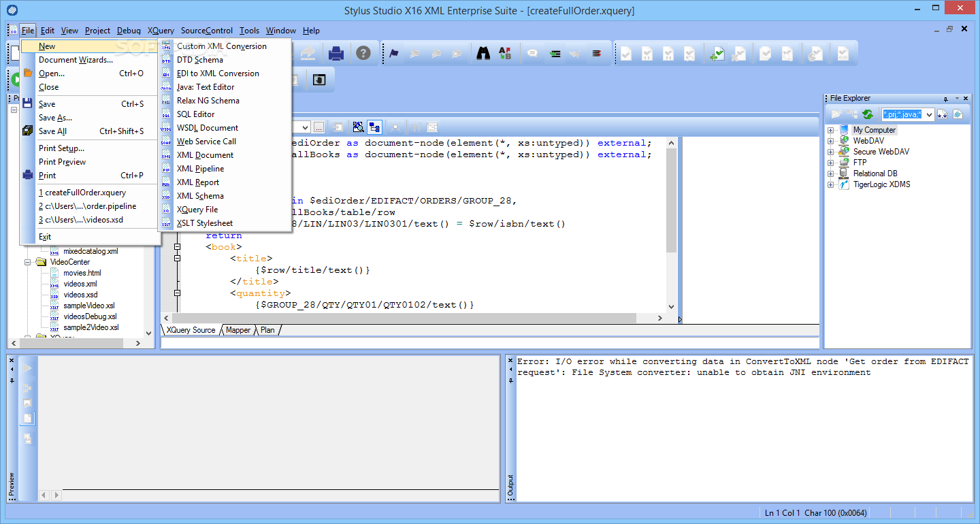This screenshot has height=524, width=980.
Task: Click the videos.xsd file icon in project tree
Action: click(x=54, y=295)
